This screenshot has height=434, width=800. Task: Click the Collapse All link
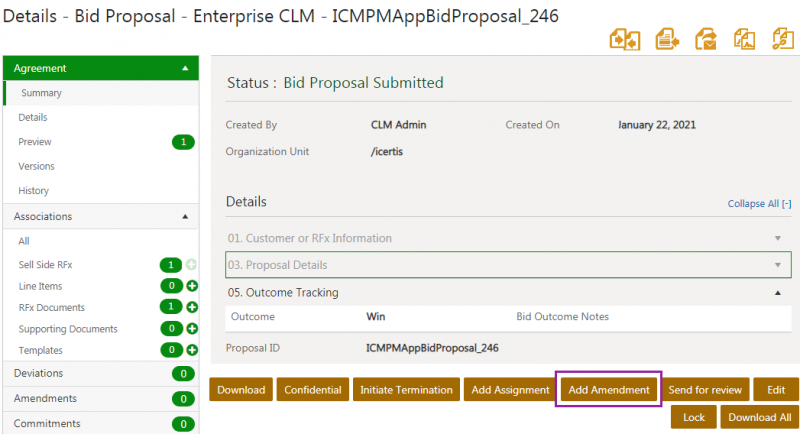pyautogui.click(x=759, y=203)
